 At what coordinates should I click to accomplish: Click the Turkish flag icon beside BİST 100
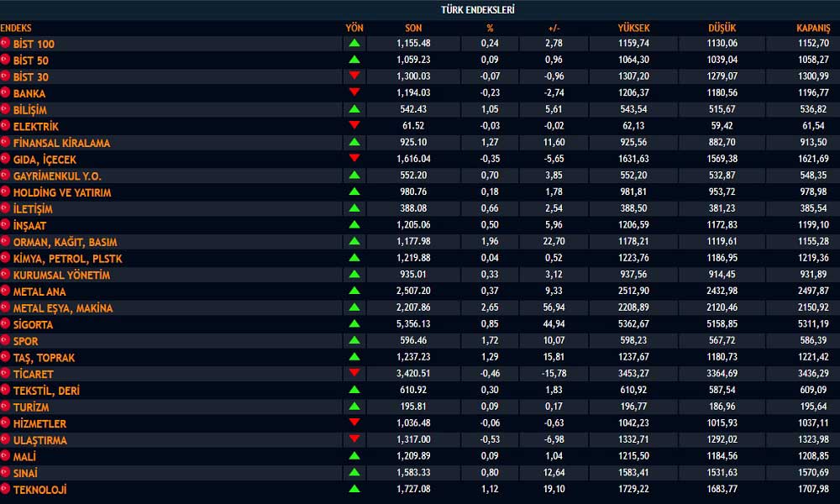point(5,43)
